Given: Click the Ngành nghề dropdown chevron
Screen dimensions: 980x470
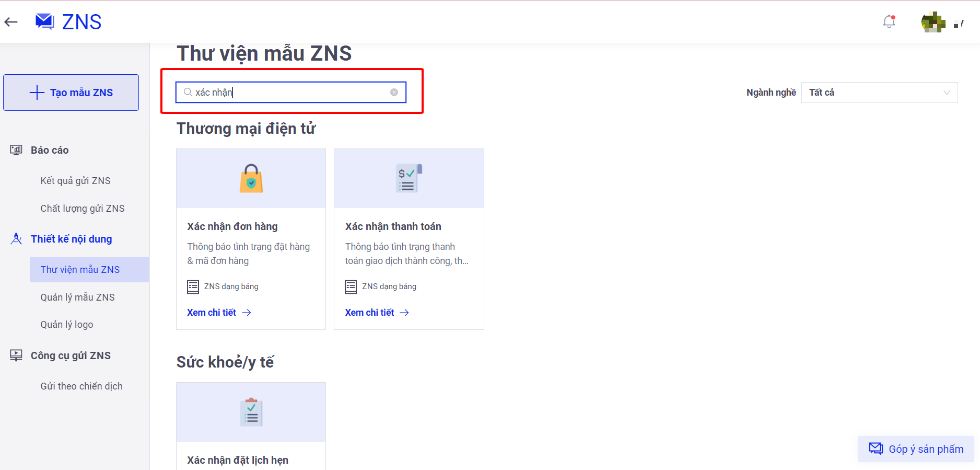Looking at the screenshot, I should pyautogui.click(x=946, y=93).
